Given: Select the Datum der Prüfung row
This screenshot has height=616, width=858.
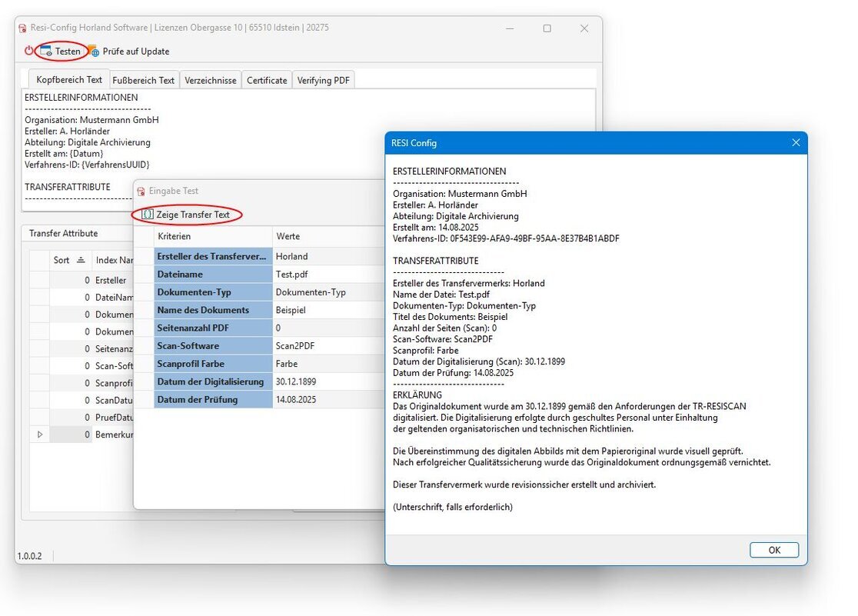Looking at the screenshot, I should pyautogui.click(x=213, y=399).
